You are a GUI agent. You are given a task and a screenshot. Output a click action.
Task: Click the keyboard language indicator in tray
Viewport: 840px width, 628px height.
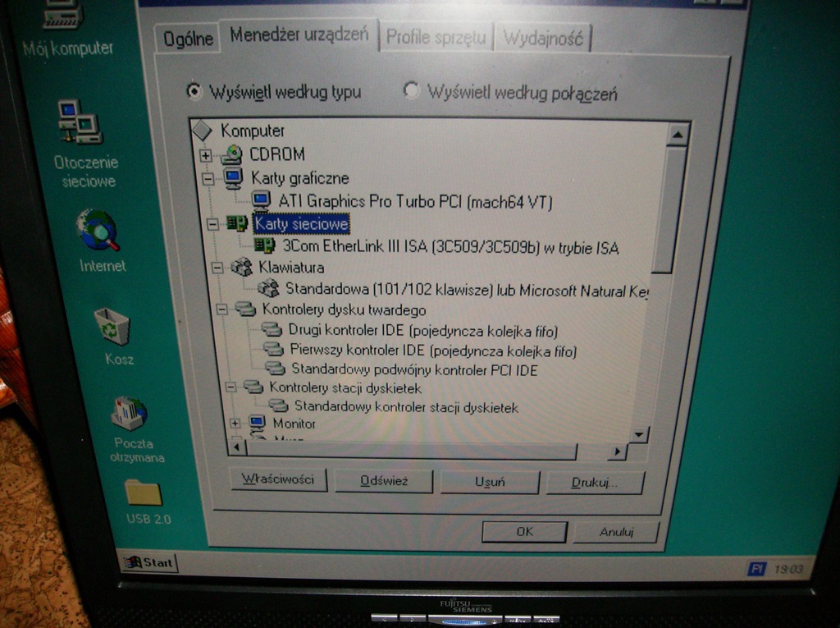click(x=756, y=568)
